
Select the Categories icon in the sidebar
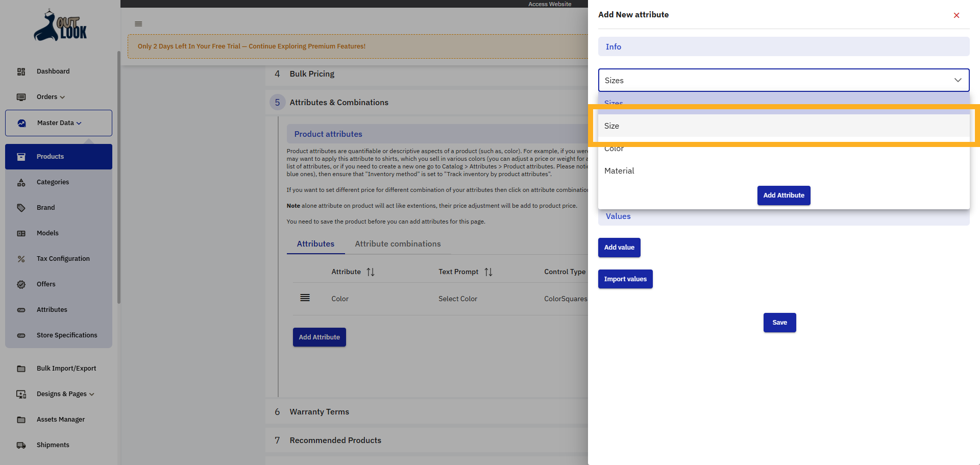tap(21, 182)
